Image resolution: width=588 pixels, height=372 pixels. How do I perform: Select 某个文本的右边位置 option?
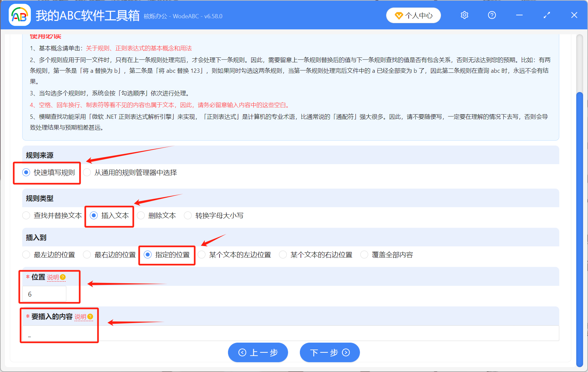(x=283, y=255)
